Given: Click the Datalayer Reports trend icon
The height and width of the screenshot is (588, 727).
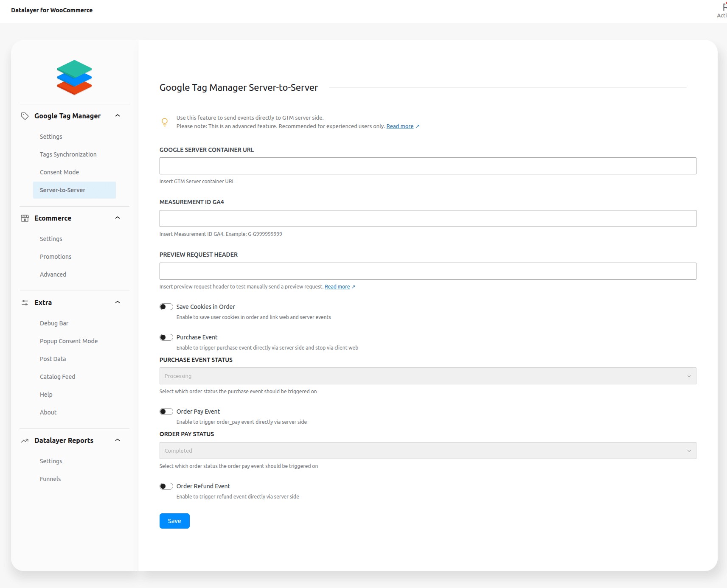Looking at the screenshot, I should [x=25, y=441].
